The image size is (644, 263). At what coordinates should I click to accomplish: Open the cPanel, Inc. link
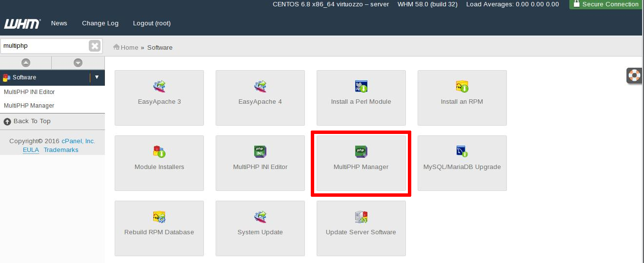click(x=78, y=141)
